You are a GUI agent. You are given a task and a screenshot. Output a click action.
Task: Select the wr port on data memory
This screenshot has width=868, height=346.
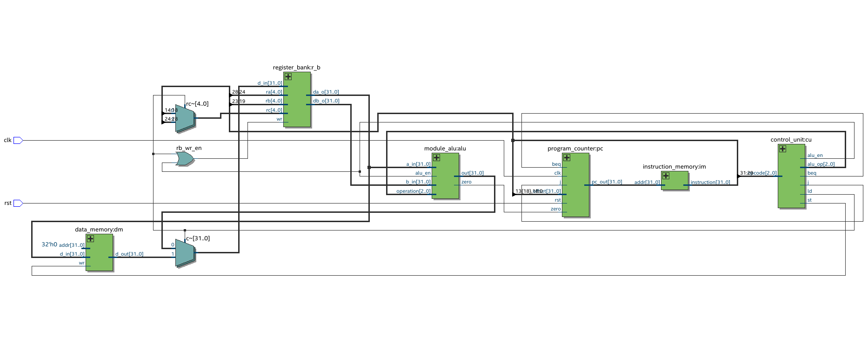pos(82,263)
